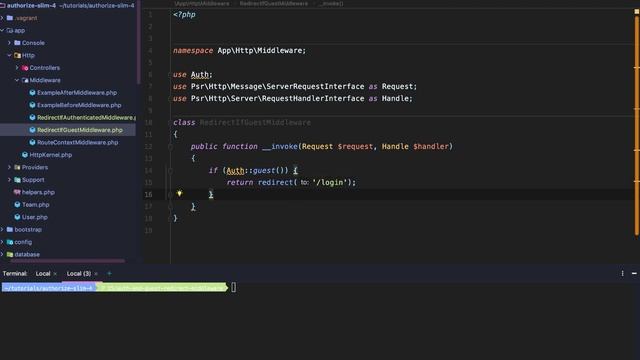The image size is (640, 360).
Task: Click RedirectIfGuestMiddleware breadcrumb at top
Action: point(273,4)
